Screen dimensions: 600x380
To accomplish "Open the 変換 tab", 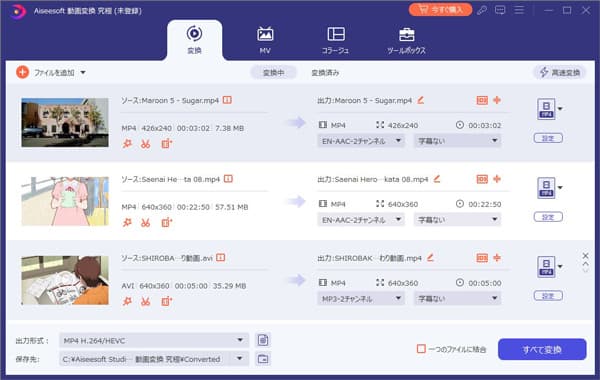I will (194, 40).
